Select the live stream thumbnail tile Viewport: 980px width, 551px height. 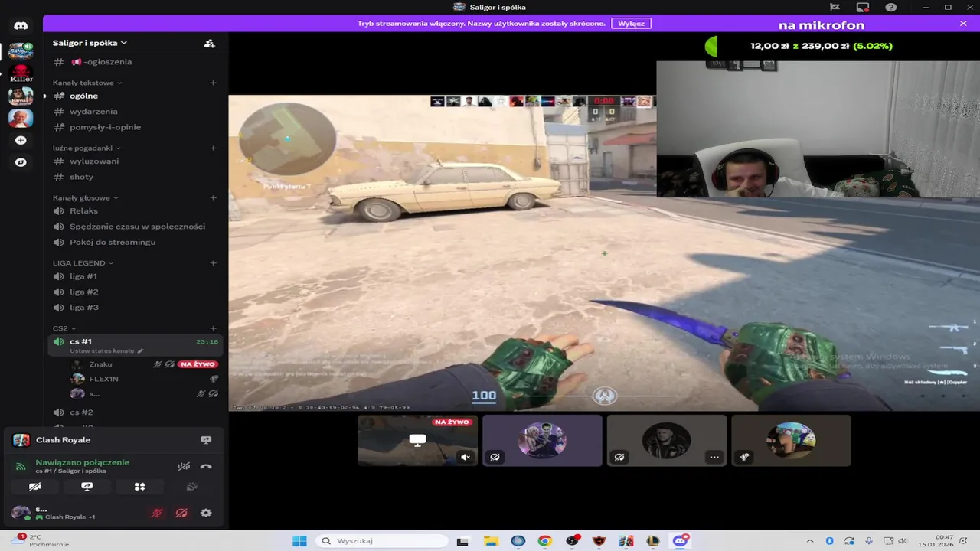[x=418, y=440]
